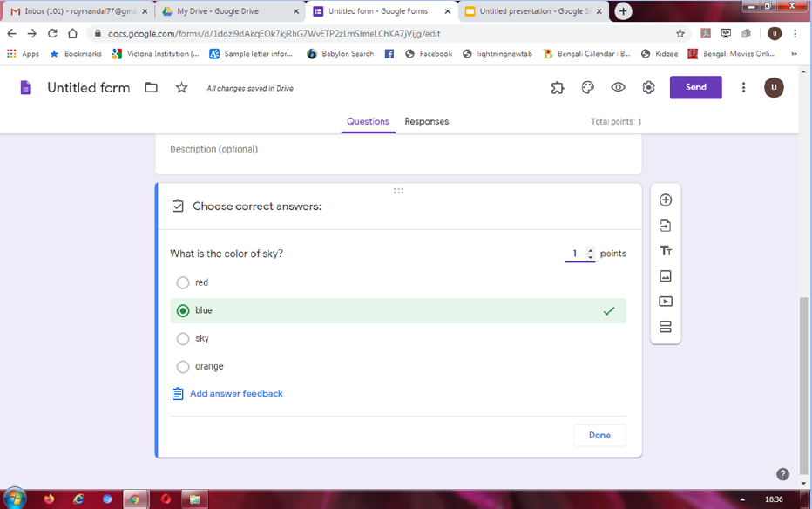This screenshot has width=812, height=509.
Task: Open file explorer from taskbar
Action: point(194,499)
